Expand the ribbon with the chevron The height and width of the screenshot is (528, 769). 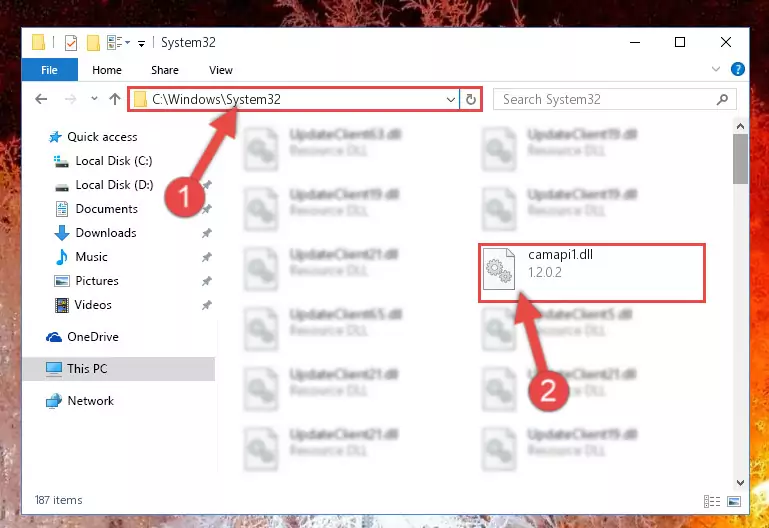tap(716, 69)
